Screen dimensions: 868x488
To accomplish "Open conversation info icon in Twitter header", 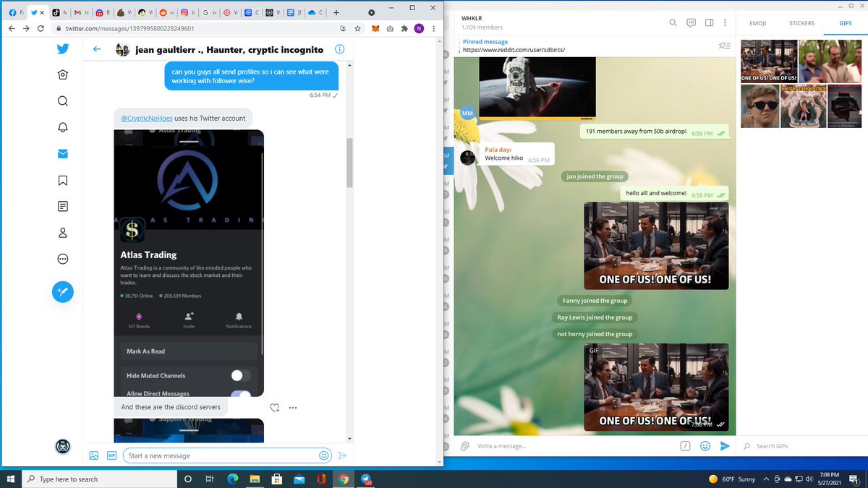I will click(339, 50).
